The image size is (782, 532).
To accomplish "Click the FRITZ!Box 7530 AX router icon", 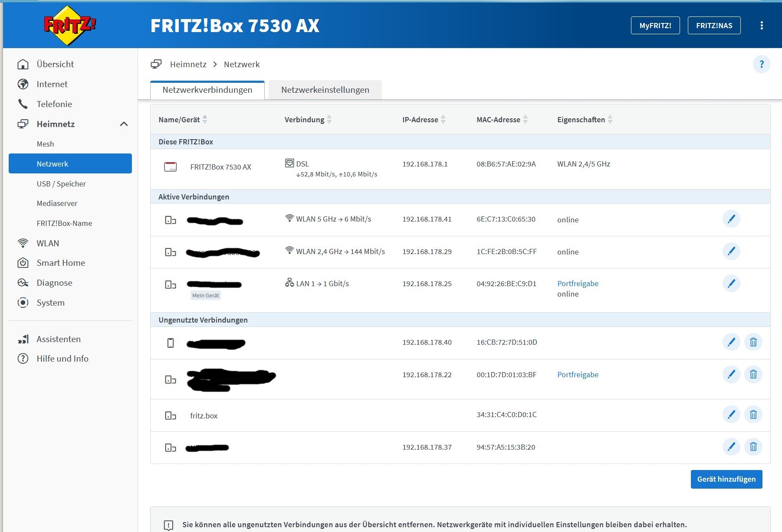I will coord(171,167).
